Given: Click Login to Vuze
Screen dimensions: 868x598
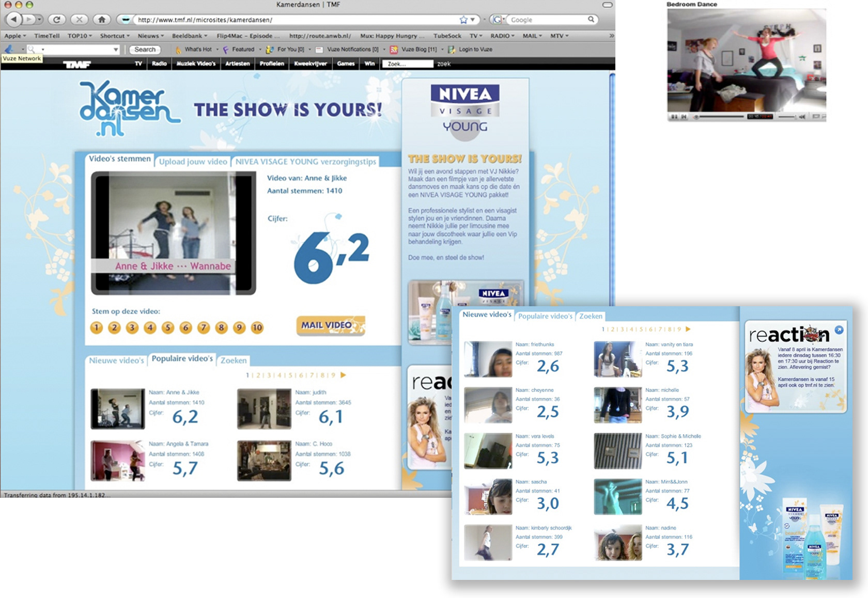Looking at the screenshot, I should coord(470,50).
